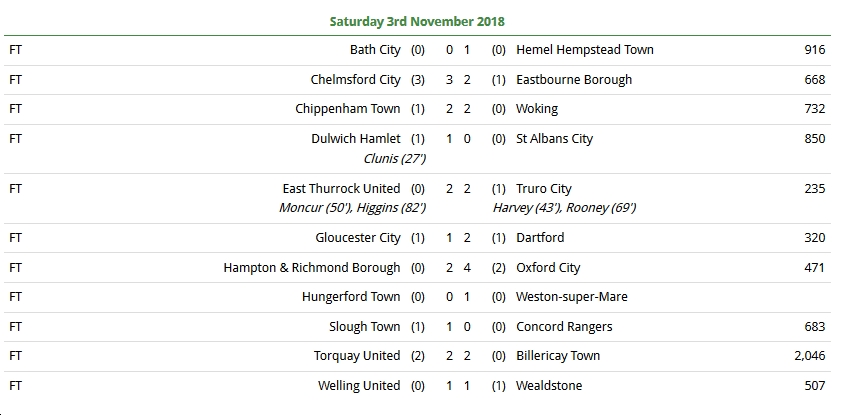Click Clunis (27') goalscorer text
Viewport: 863px width, 415px height.
(x=395, y=159)
